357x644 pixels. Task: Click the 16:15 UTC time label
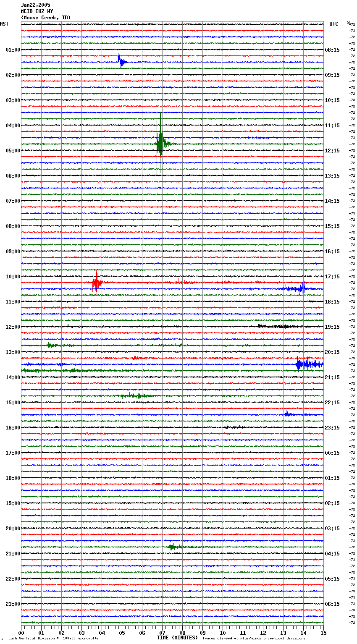coord(332,251)
